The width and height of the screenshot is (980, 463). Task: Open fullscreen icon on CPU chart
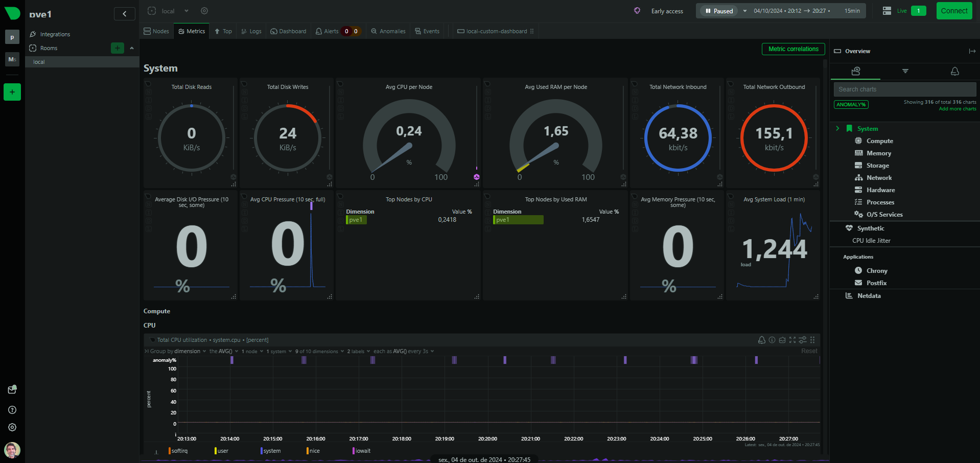pos(792,340)
